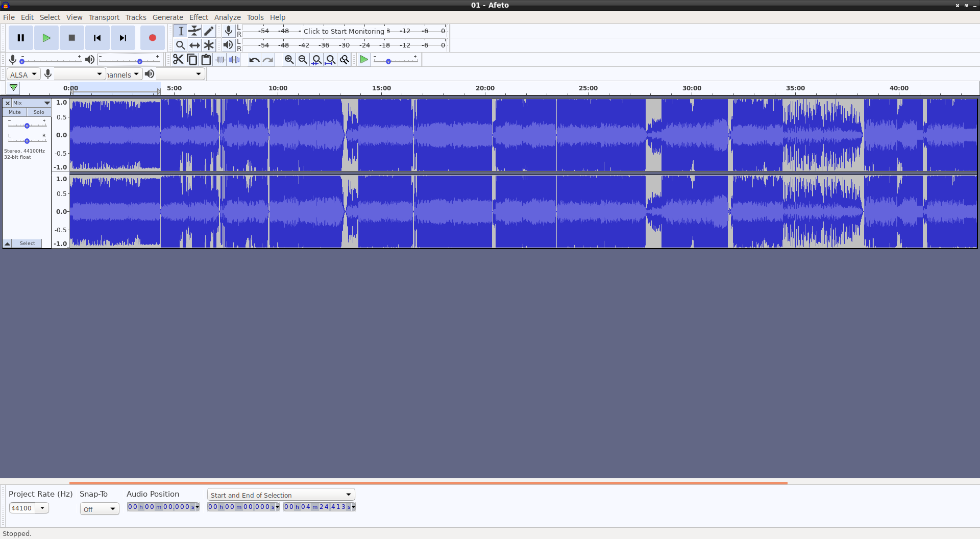This screenshot has width=980, height=539.
Task: Start recording with the red Record button
Action: coord(152,38)
